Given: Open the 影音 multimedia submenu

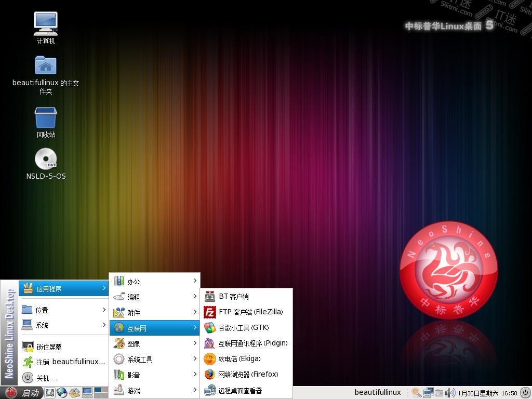Looking at the screenshot, I should [155, 375].
